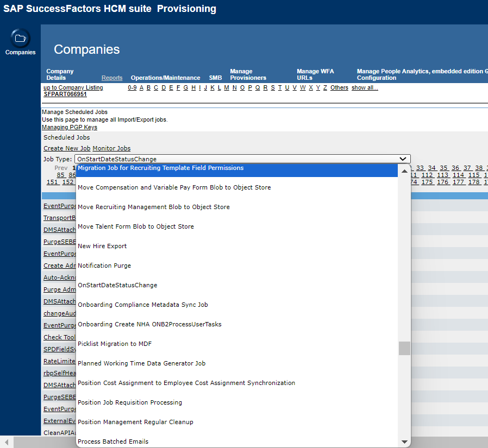The height and width of the screenshot is (448, 488).
Task: Open the Check Tool job link
Action: click(x=59, y=337)
